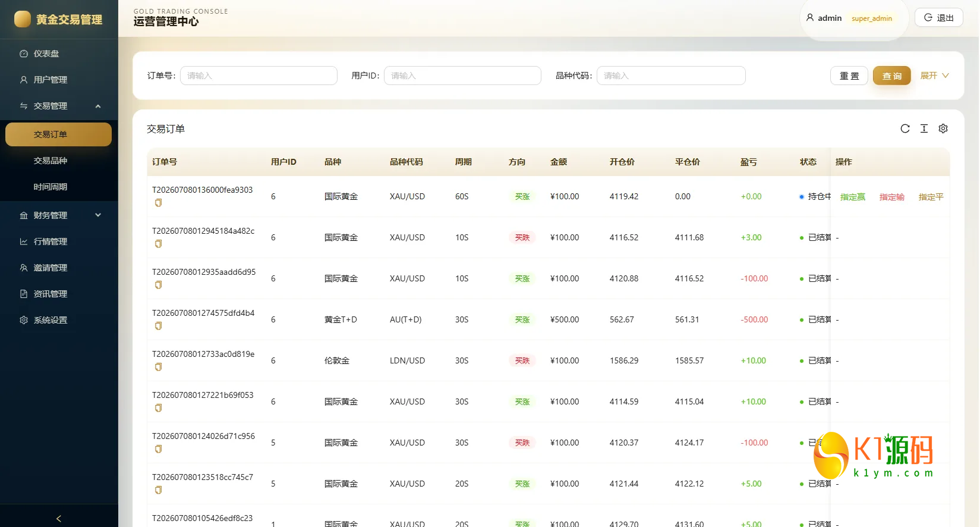Expand the 财务管理 menu chevron
This screenshot has width=980, height=527.
pos(98,215)
